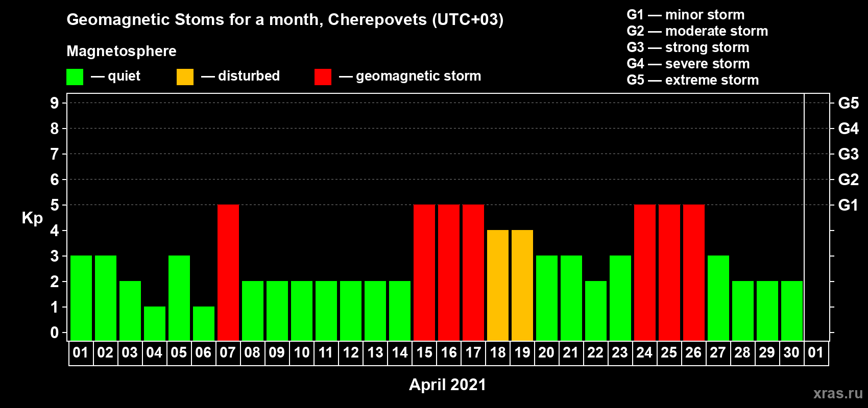This screenshot has height=408, width=868.
Task: Click the 'Magnetosphere' heading
Action: [122, 52]
